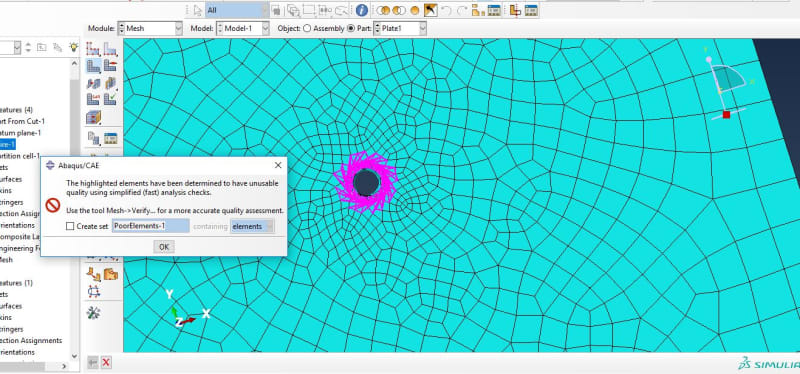
Task: Click the model tree horizontal scroll right arrow
Action: tap(64, 366)
